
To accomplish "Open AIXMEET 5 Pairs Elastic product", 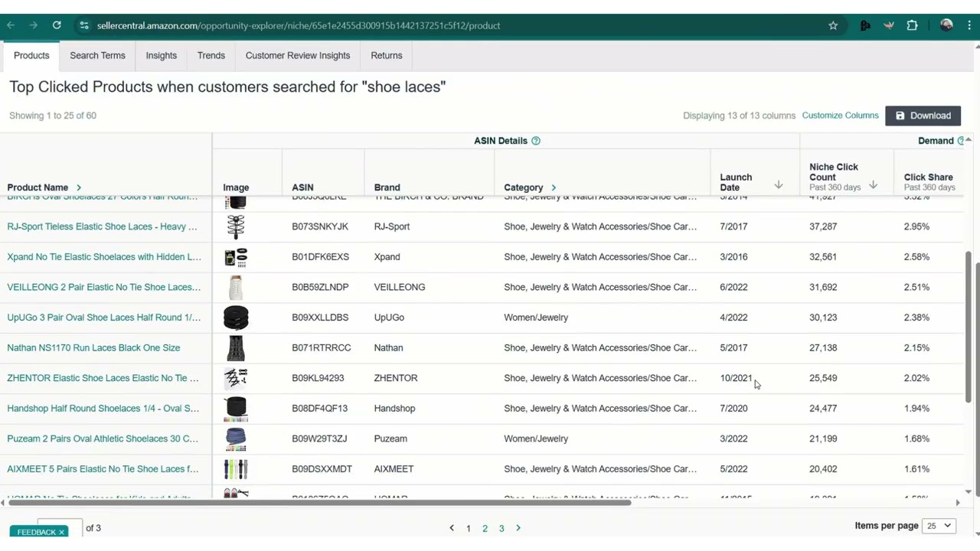I will [x=103, y=469].
